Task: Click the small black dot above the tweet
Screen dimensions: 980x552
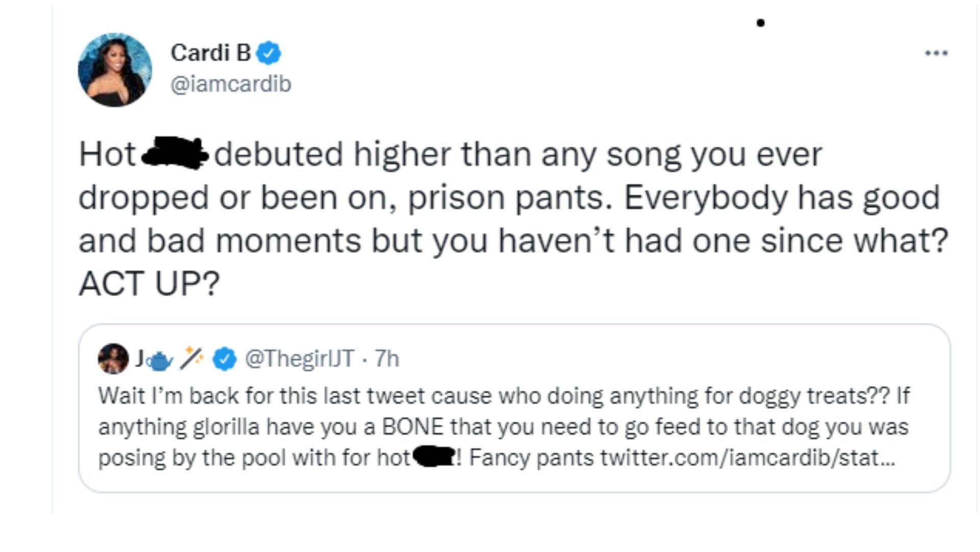Action: coord(761,22)
